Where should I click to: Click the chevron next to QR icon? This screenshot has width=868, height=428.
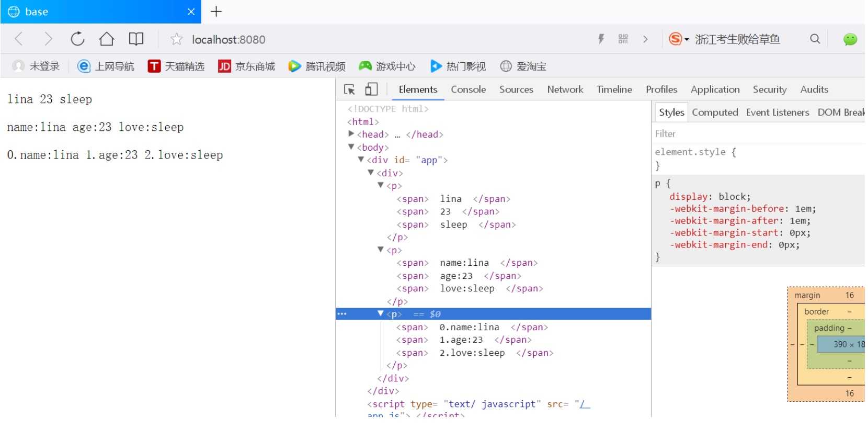[645, 39]
